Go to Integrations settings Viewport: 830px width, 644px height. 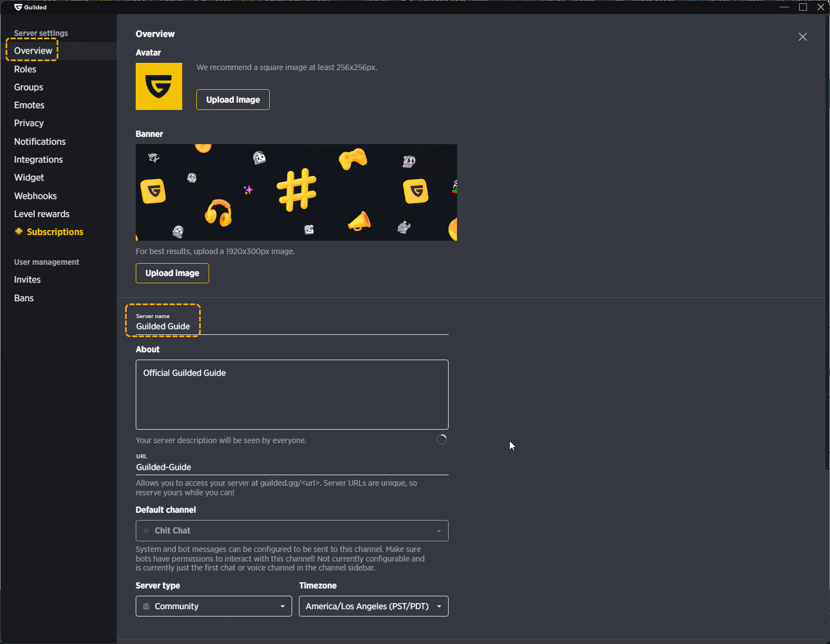38,159
